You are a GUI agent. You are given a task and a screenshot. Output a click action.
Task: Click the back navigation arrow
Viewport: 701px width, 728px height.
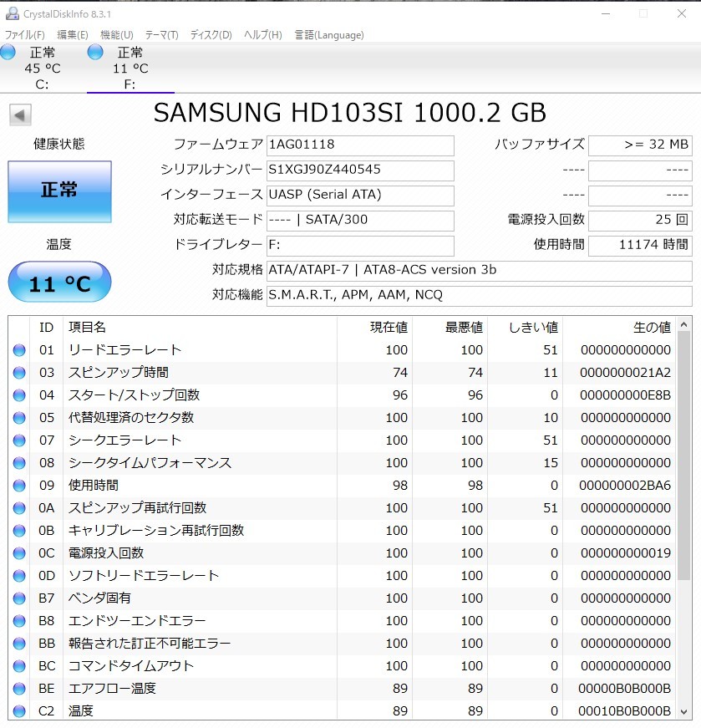[x=20, y=113]
